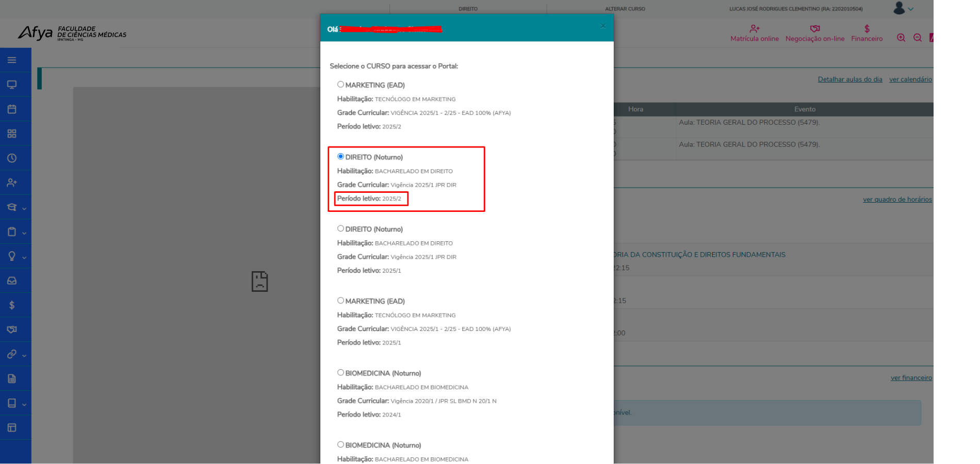Select DIREITO (Noturno) 2025/1 radio option
This screenshot has width=980, height=464.
point(340,228)
